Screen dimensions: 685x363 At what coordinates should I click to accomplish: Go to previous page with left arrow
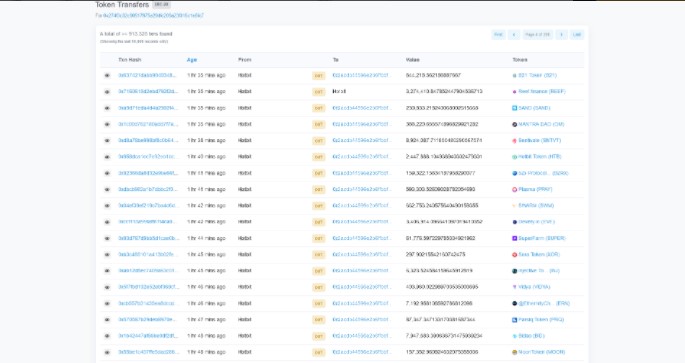pos(514,35)
